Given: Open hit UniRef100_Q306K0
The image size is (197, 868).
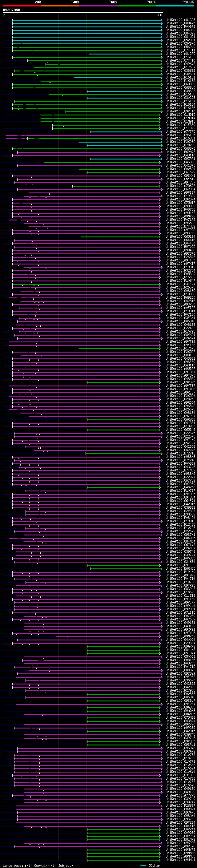Looking at the screenshot, I should [x=180, y=680].
